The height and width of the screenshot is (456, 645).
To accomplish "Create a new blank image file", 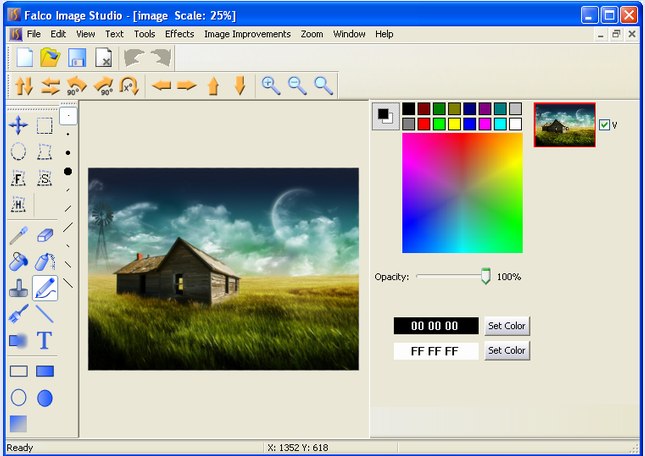I will [x=24, y=57].
